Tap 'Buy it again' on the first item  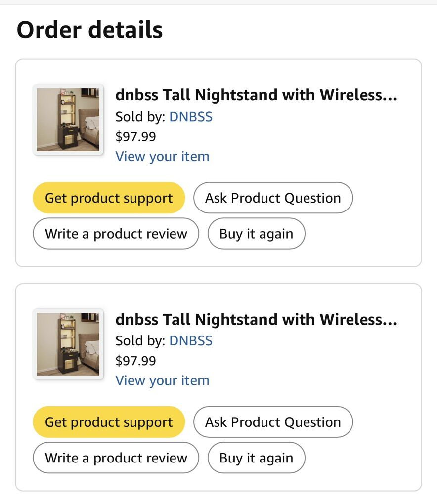(x=256, y=234)
